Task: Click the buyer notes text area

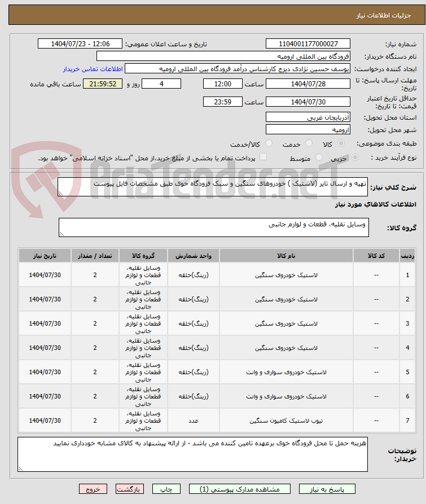Action: click(193, 454)
